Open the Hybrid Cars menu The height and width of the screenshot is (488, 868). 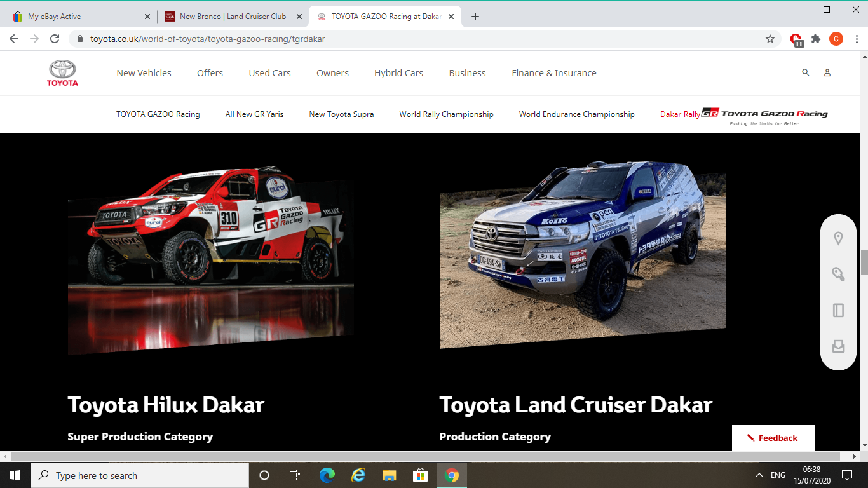(x=398, y=73)
